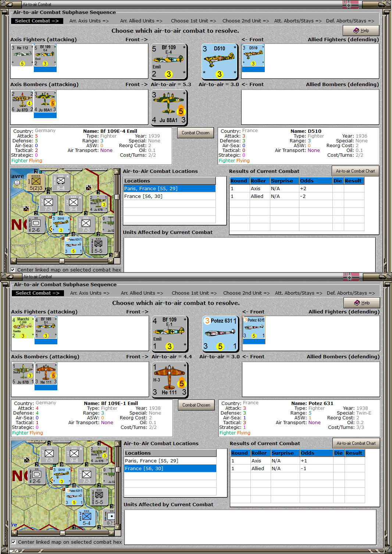Click the large He 111 H-3 front bomber counter

(170, 379)
